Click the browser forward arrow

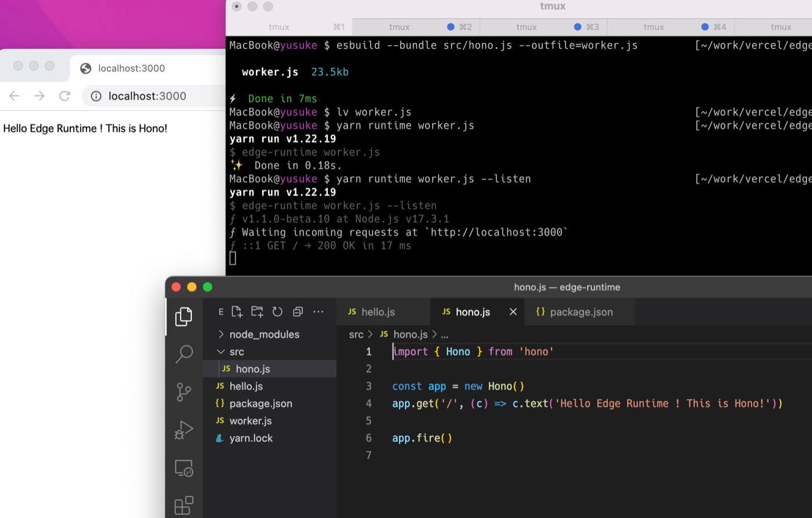pos(39,96)
